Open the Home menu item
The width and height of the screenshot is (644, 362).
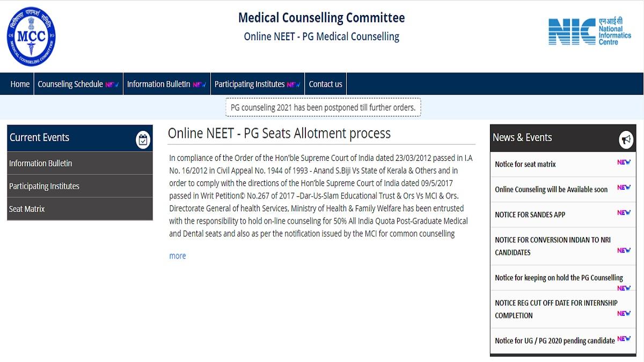coord(20,84)
